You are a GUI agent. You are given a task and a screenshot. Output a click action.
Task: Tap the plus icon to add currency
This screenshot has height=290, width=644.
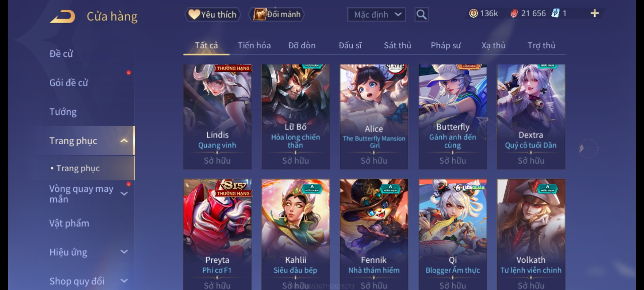pyautogui.click(x=595, y=13)
